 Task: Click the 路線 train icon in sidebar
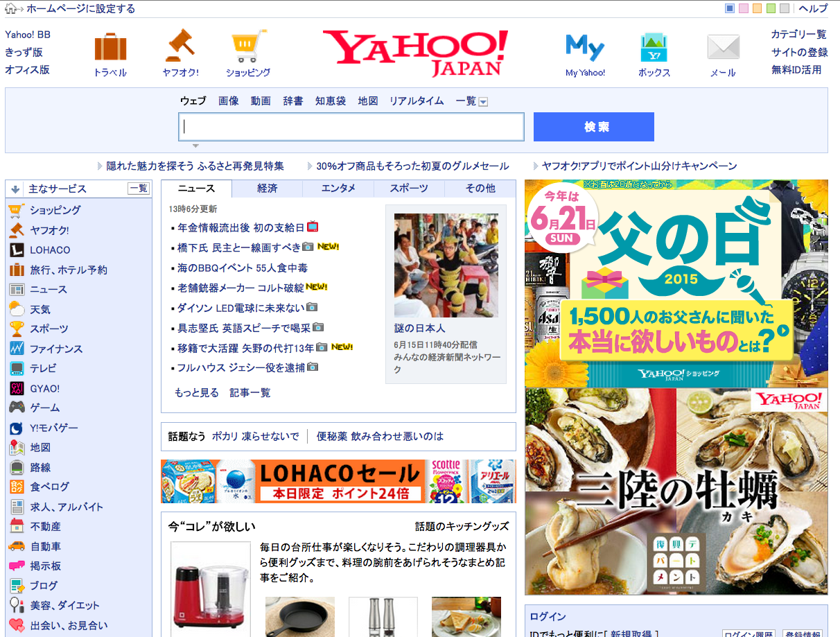point(17,467)
